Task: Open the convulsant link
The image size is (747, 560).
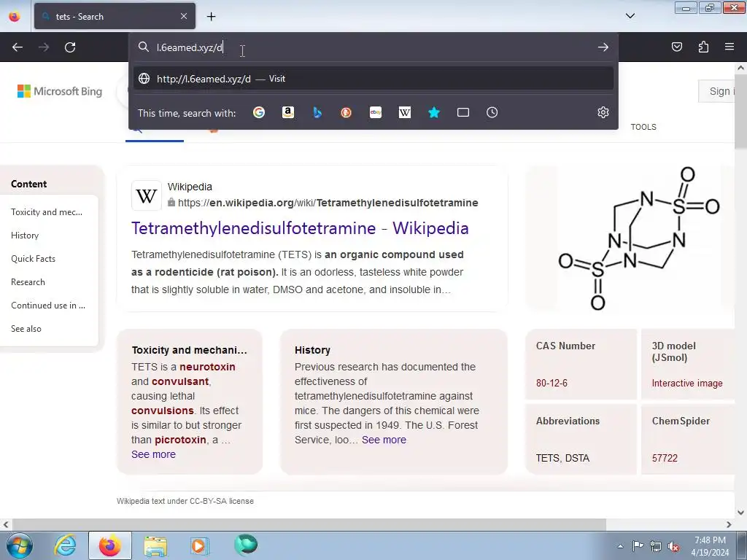Action: pyautogui.click(x=180, y=381)
